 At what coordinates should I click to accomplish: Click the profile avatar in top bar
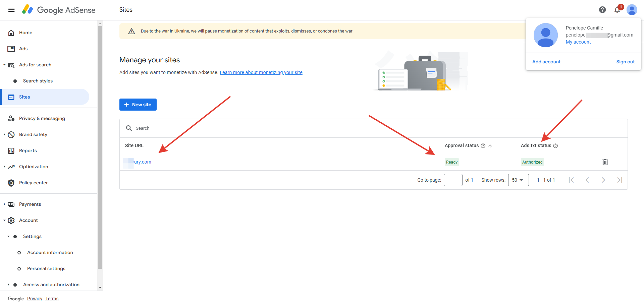point(632,10)
